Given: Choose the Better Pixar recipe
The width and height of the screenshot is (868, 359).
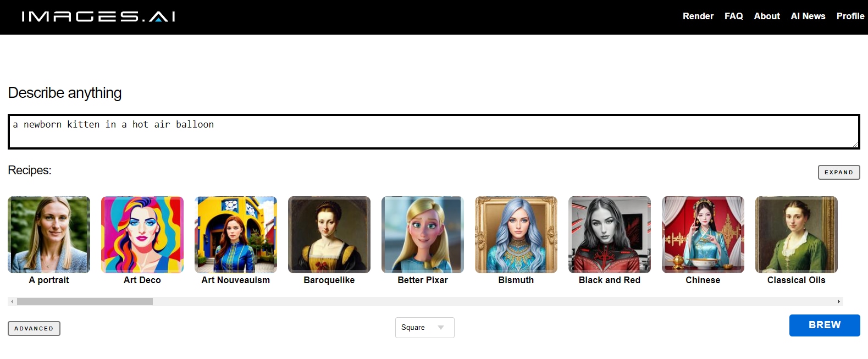Looking at the screenshot, I should 423,235.
